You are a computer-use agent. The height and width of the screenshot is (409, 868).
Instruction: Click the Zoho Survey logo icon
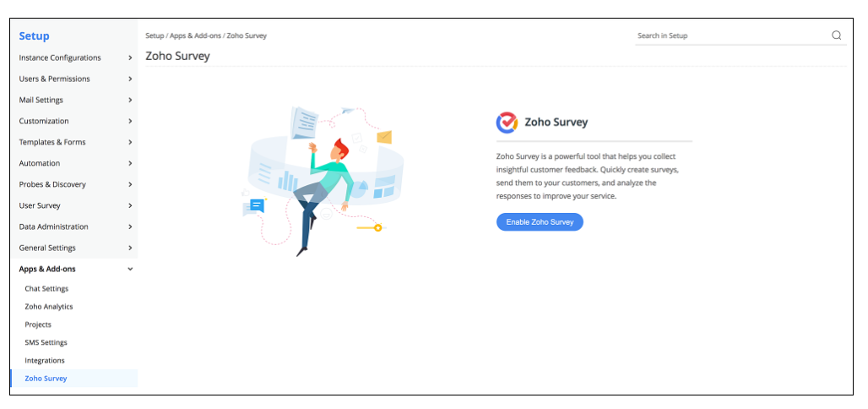coord(507,123)
